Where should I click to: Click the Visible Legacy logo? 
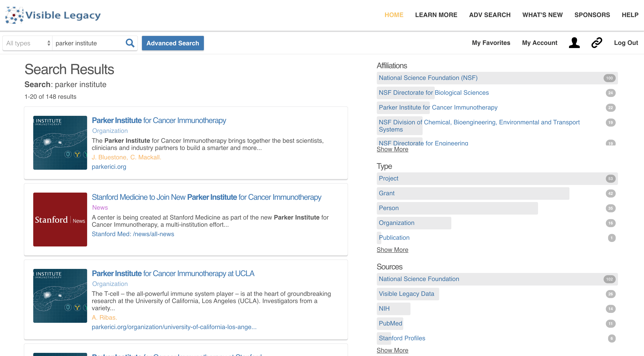[x=53, y=15]
